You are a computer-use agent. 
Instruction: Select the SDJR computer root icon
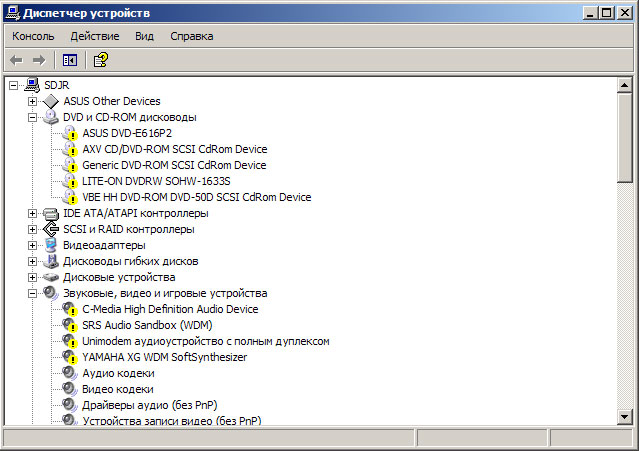pyautogui.click(x=32, y=85)
